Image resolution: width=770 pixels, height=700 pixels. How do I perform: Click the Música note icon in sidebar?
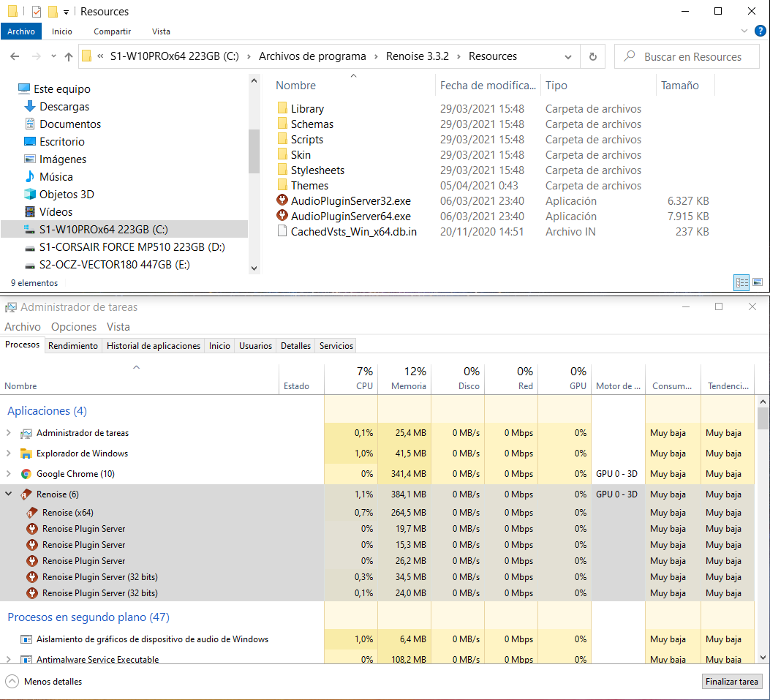click(30, 176)
